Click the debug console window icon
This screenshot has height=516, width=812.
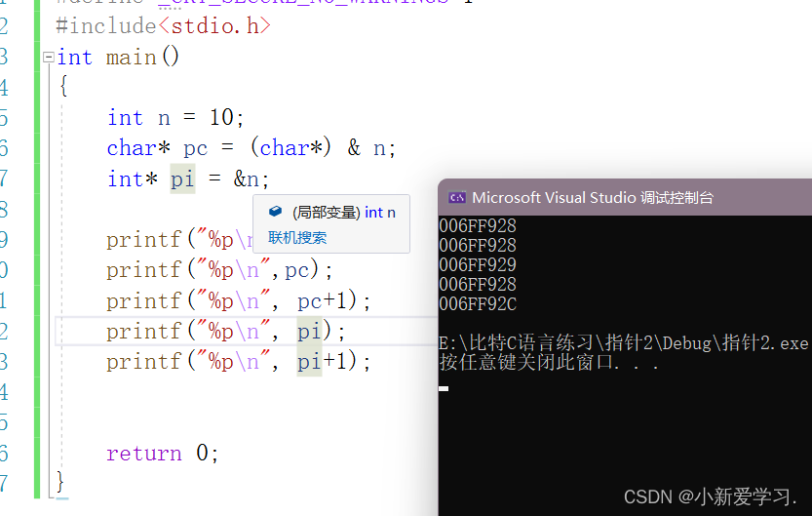tap(457, 197)
